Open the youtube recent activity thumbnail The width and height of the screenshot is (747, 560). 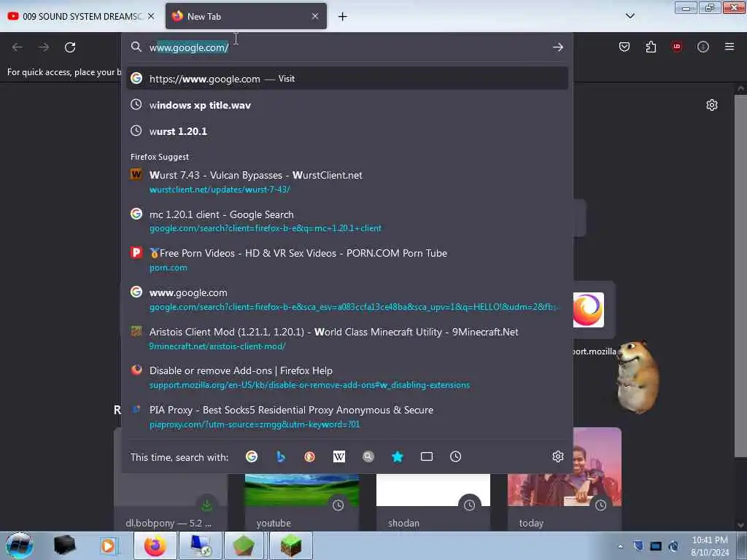[301, 502]
